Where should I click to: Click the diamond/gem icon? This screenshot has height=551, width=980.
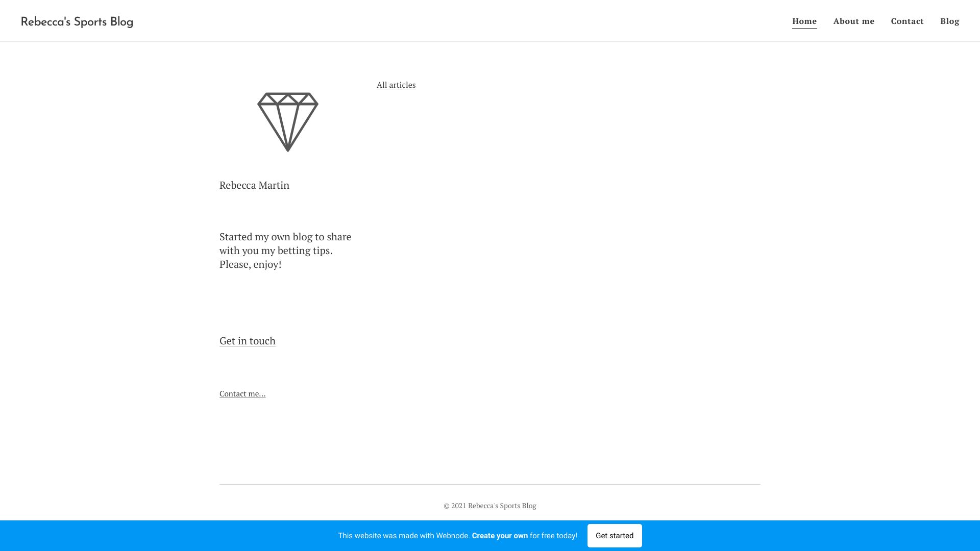point(288,121)
